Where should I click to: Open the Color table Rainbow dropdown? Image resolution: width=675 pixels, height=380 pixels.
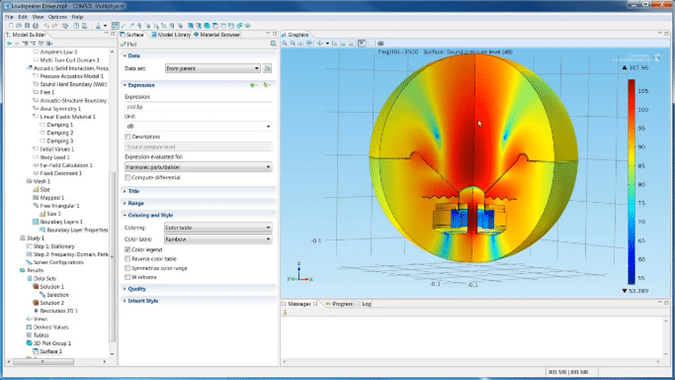[218, 239]
